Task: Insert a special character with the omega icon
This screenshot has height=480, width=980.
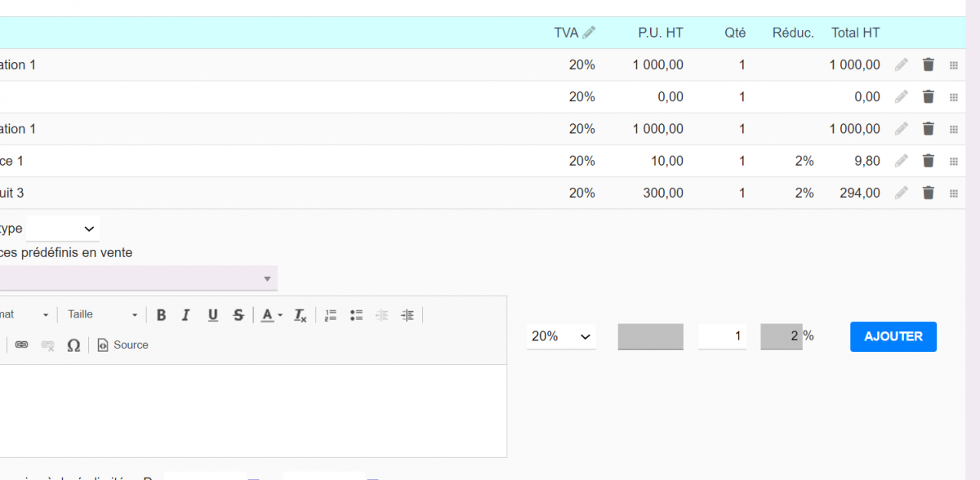Action: coord(73,344)
